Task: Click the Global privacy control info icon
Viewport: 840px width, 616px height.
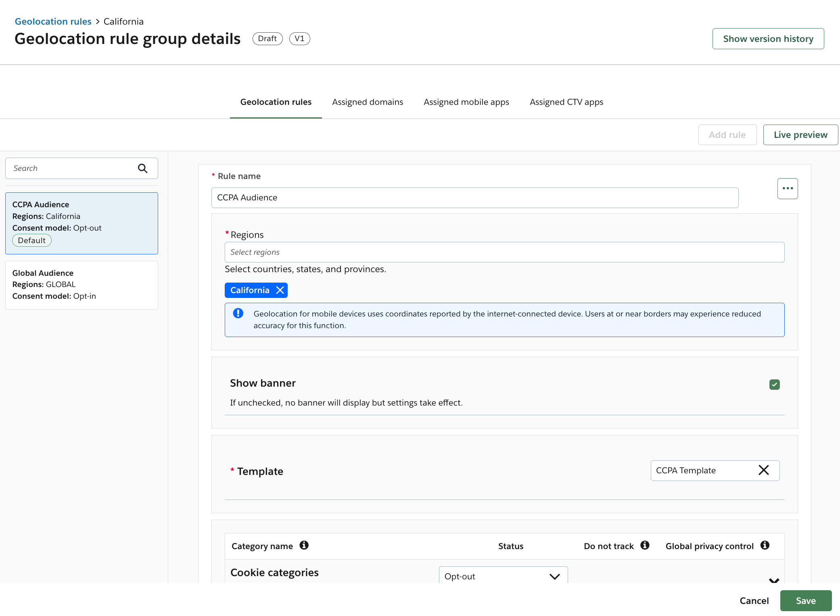Action: 765,545
